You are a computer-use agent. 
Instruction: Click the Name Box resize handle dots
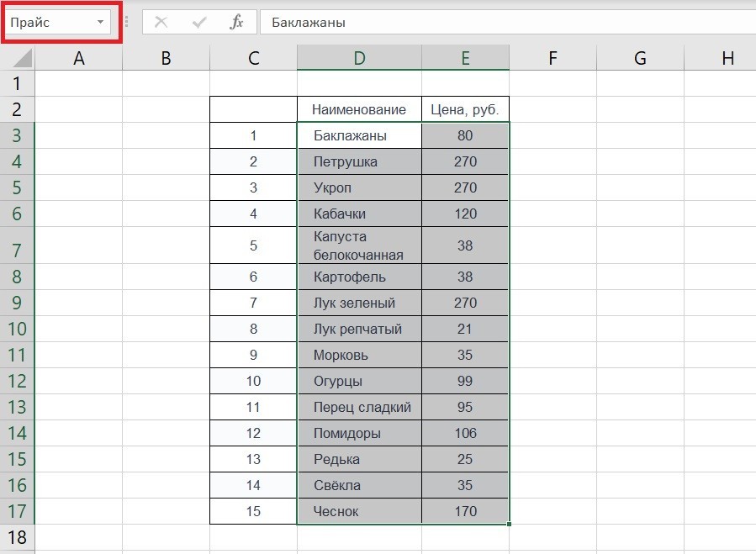(127, 23)
